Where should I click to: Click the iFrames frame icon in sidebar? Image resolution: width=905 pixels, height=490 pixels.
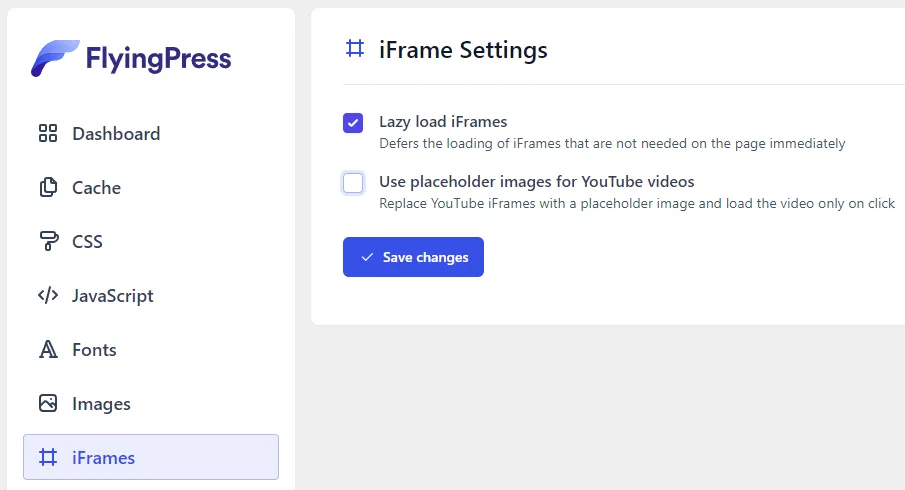point(48,458)
